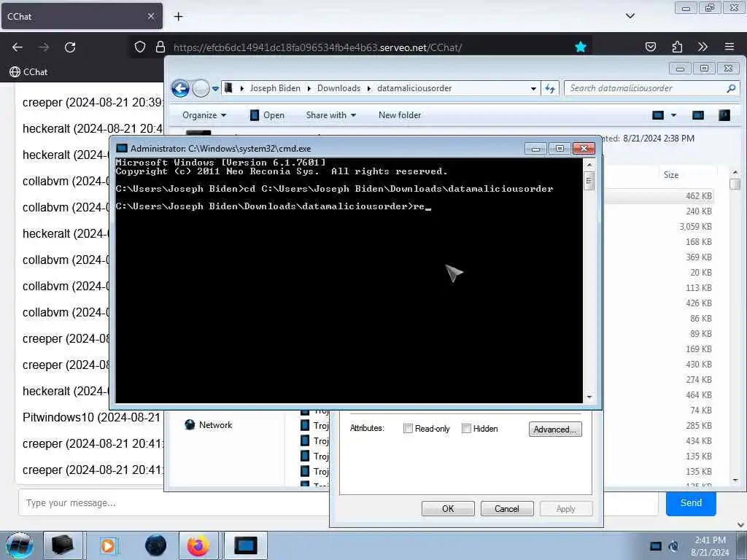This screenshot has height=560, width=747.
Task: Click OK in properties dialog
Action: (448, 508)
